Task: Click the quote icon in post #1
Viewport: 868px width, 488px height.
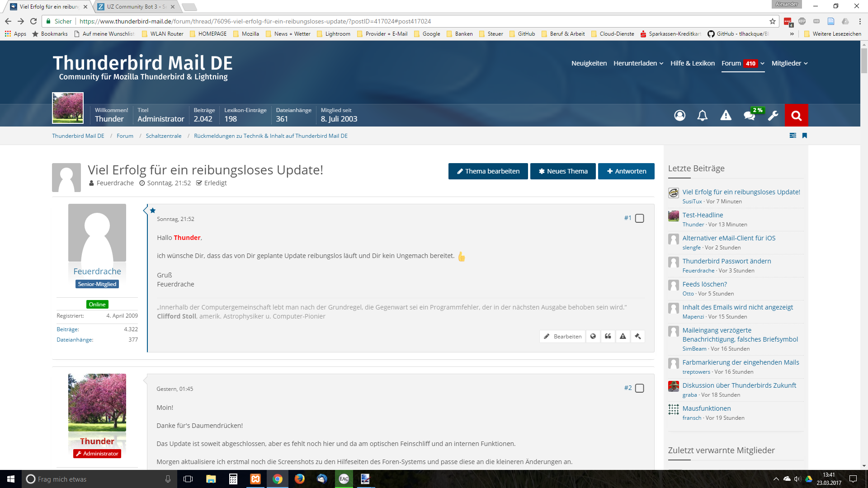Action: (608, 336)
